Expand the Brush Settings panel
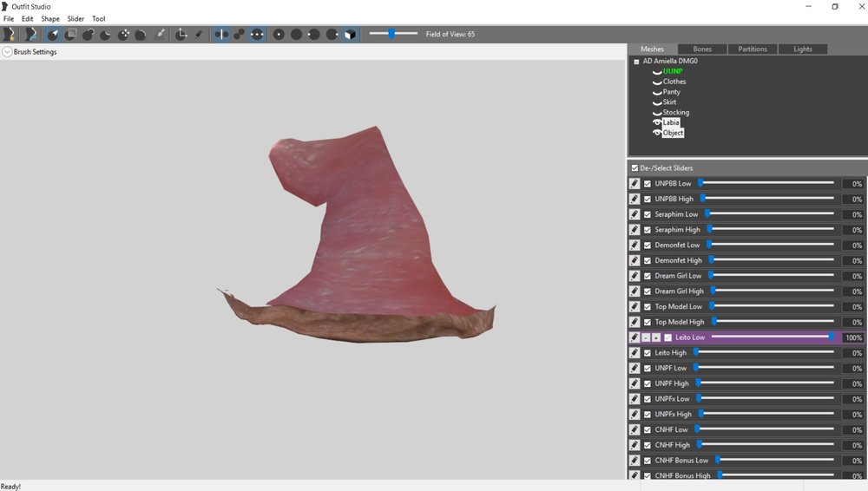The image size is (868, 491). tap(7, 51)
